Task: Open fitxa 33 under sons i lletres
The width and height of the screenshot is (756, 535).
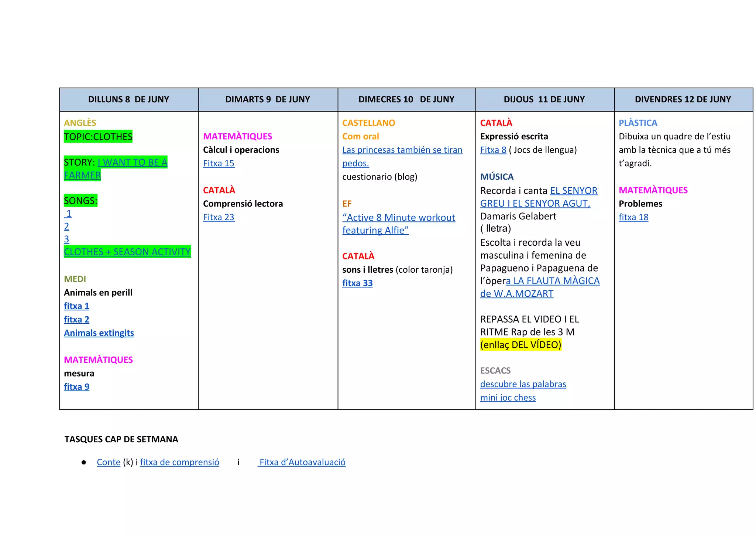Action: [x=357, y=283]
